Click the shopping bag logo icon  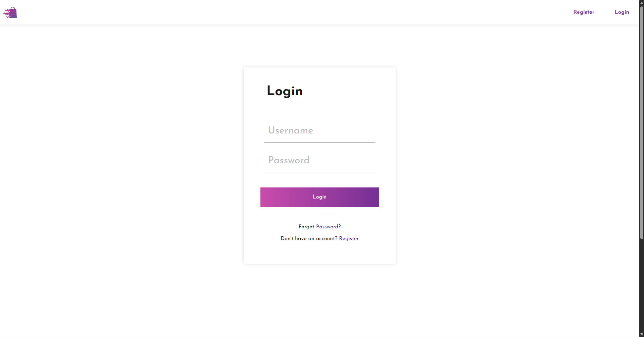[x=10, y=12]
